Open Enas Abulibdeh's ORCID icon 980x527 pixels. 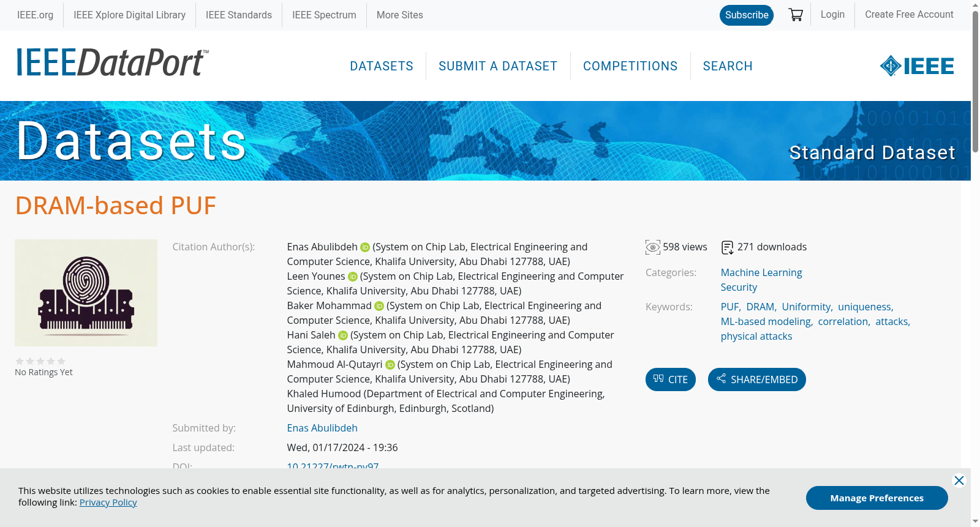[365, 247]
